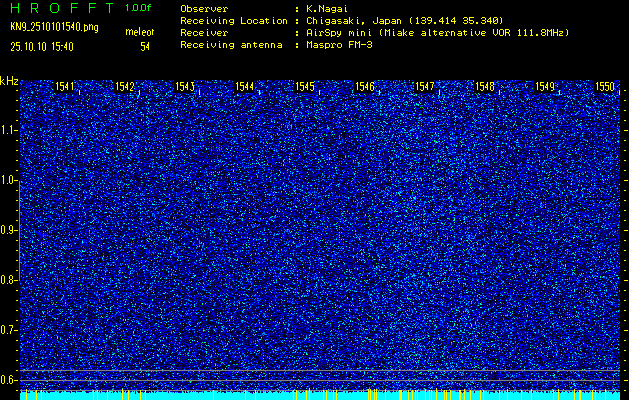The image size is (629, 400).
Task: Select the 0.8 frequency axis label
Action: 9,280
